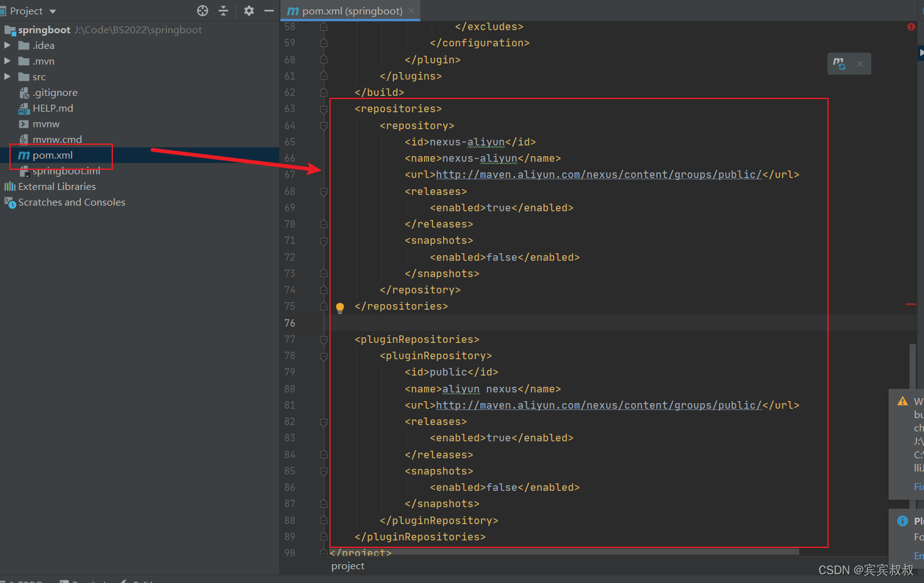Select the mvnw.cmd file
The width and height of the screenshot is (924, 583).
[x=57, y=139]
